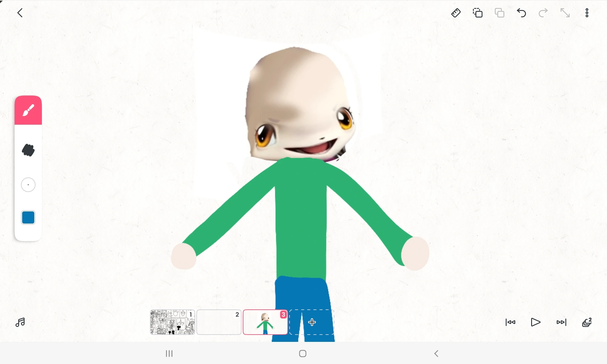This screenshot has width=607, height=364.
Task: Open the audio music panel
Action: click(20, 322)
